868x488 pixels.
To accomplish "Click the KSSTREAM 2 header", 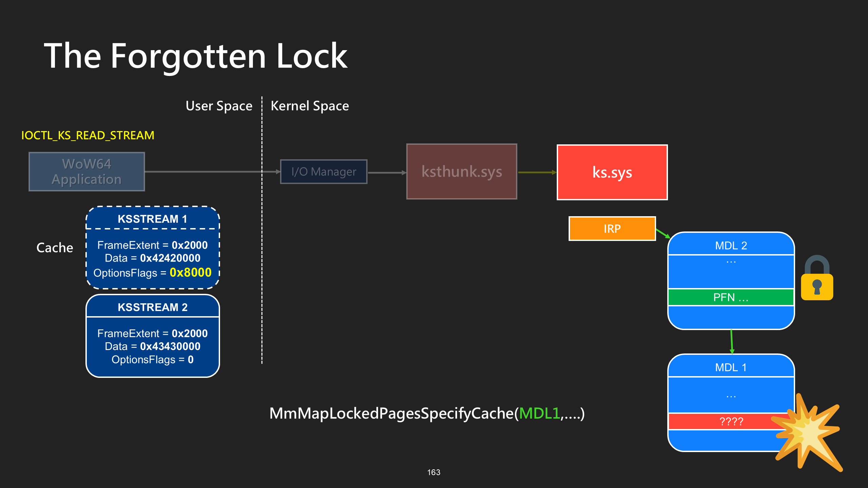I will (153, 307).
